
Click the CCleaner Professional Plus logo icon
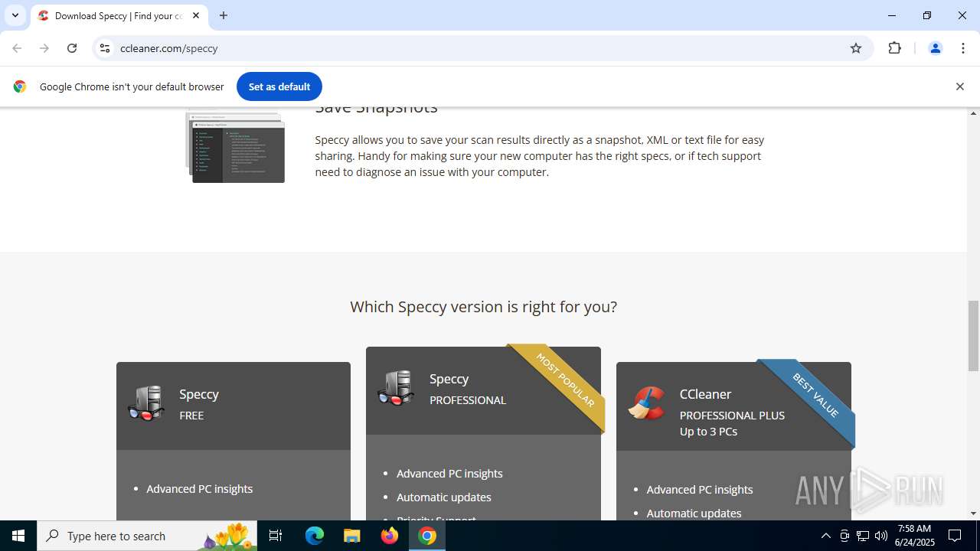pyautogui.click(x=647, y=403)
